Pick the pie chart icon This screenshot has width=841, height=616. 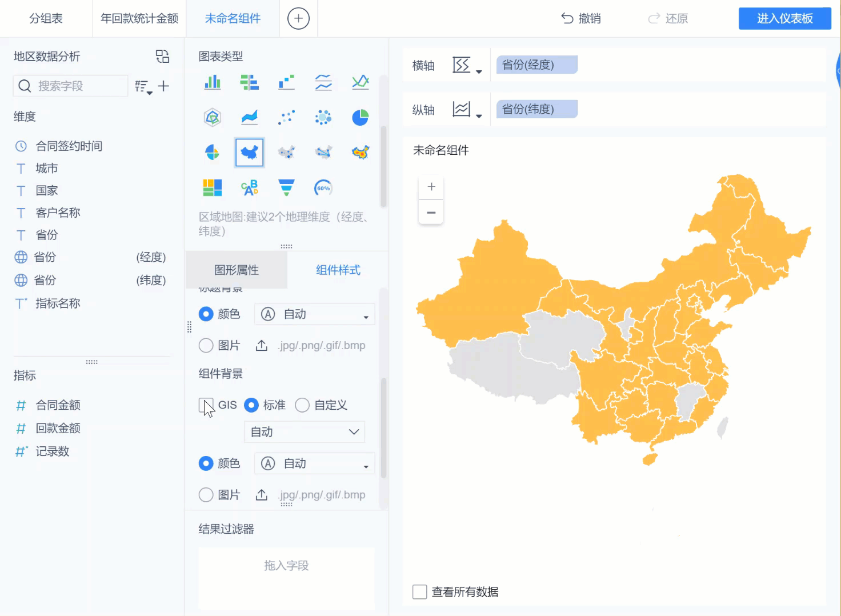[361, 117]
